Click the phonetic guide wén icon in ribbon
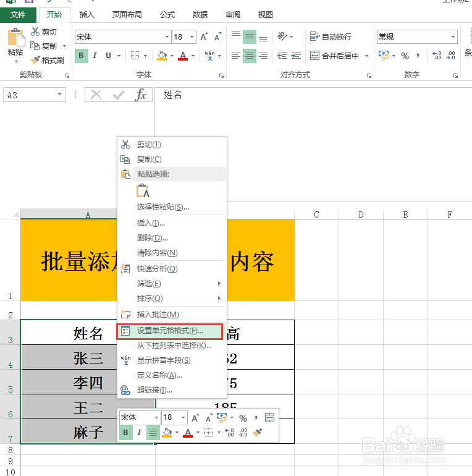472x476 pixels. (x=209, y=56)
